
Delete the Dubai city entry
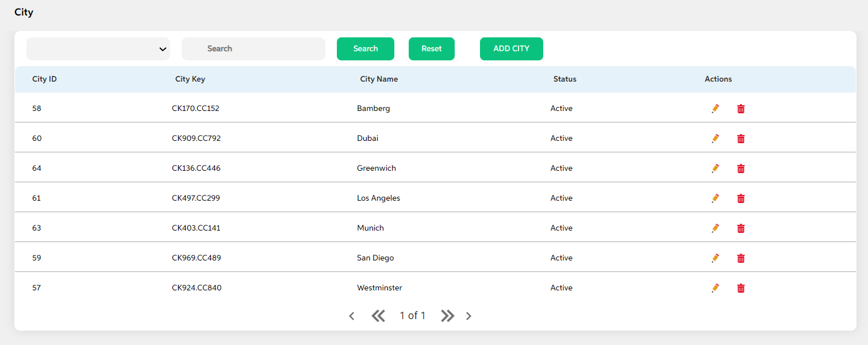(x=741, y=139)
